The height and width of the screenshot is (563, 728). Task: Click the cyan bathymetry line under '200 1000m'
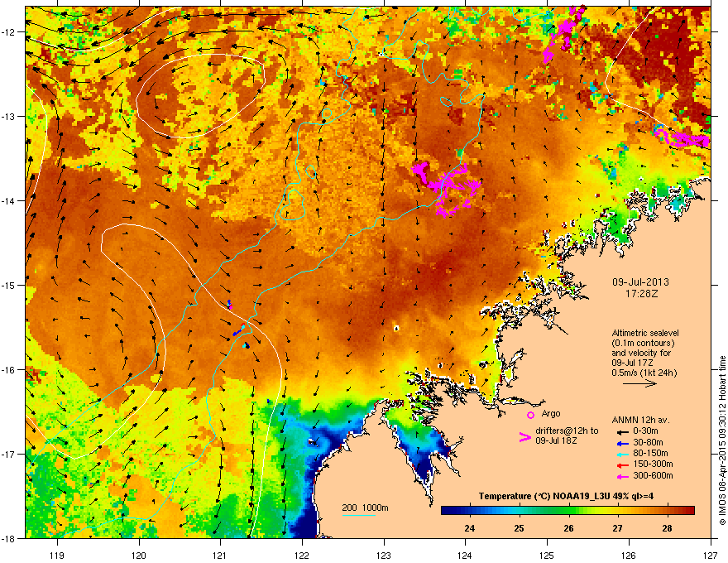[359, 515]
